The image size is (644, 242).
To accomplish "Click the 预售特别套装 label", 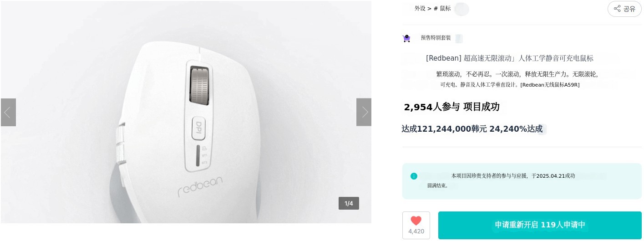I will tap(436, 38).
